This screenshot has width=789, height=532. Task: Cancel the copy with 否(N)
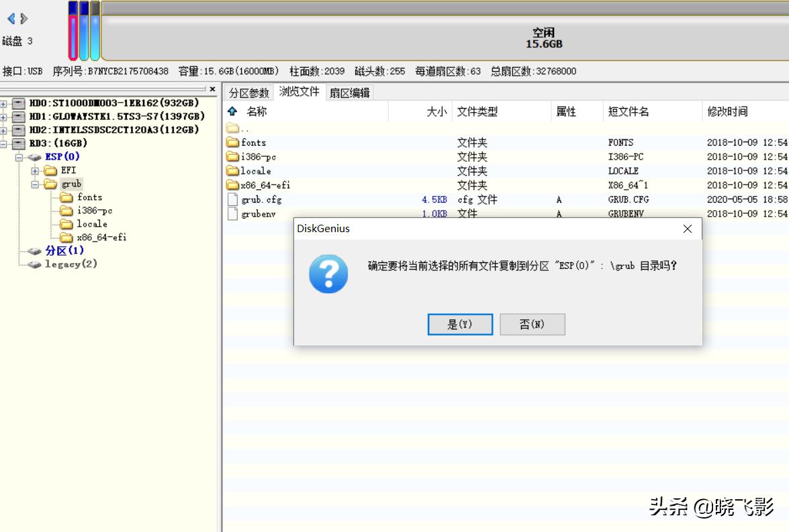[532, 324]
